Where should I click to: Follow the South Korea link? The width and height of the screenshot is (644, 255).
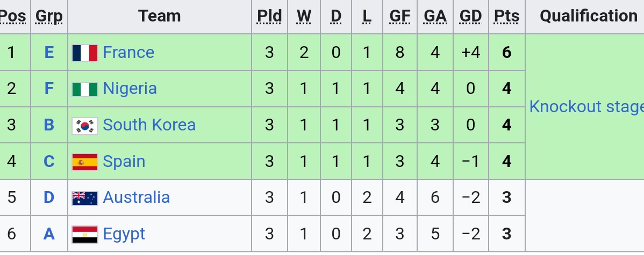coord(149,125)
